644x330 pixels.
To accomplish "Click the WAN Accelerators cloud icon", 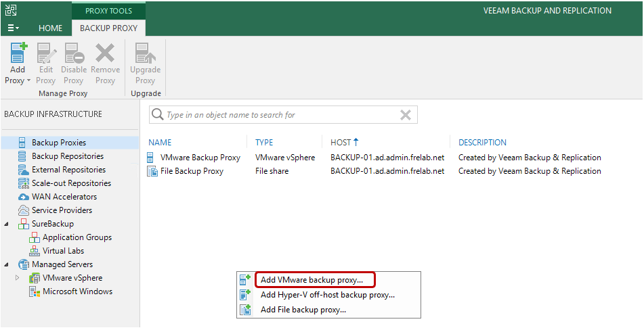I will point(24,197).
